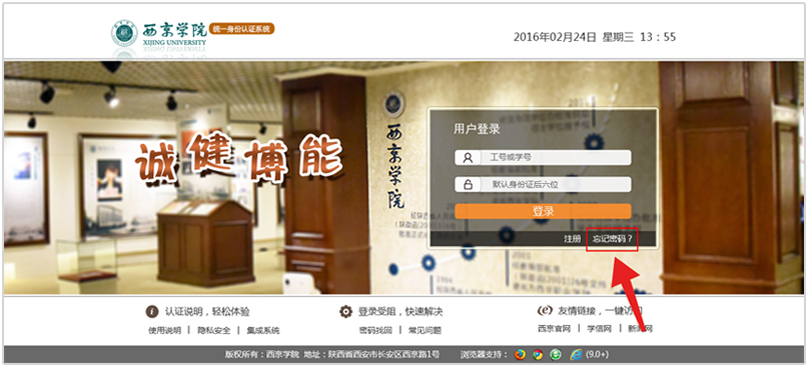807x365 pixels.
Task: Click the Xijing University logo emblem
Action: tap(124, 33)
